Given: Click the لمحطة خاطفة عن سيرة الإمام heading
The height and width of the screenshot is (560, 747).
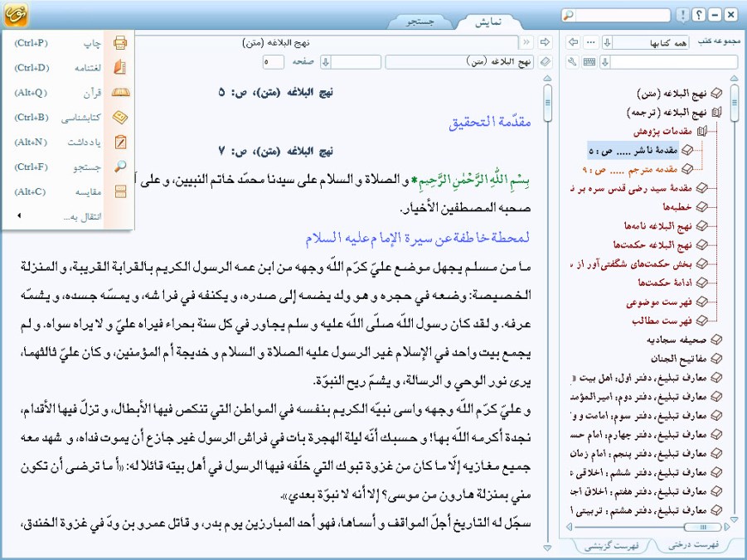Looking at the screenshot, I should [417, 237].
